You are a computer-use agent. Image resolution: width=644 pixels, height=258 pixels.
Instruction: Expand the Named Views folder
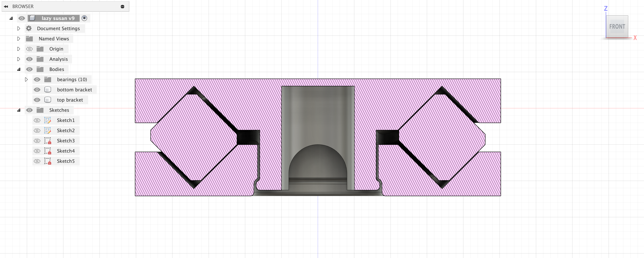19,39
